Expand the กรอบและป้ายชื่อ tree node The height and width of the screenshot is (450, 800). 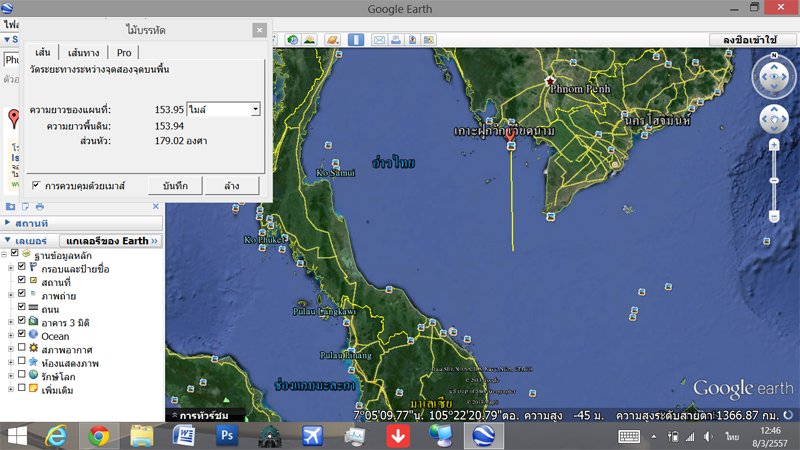click(11, 267)
